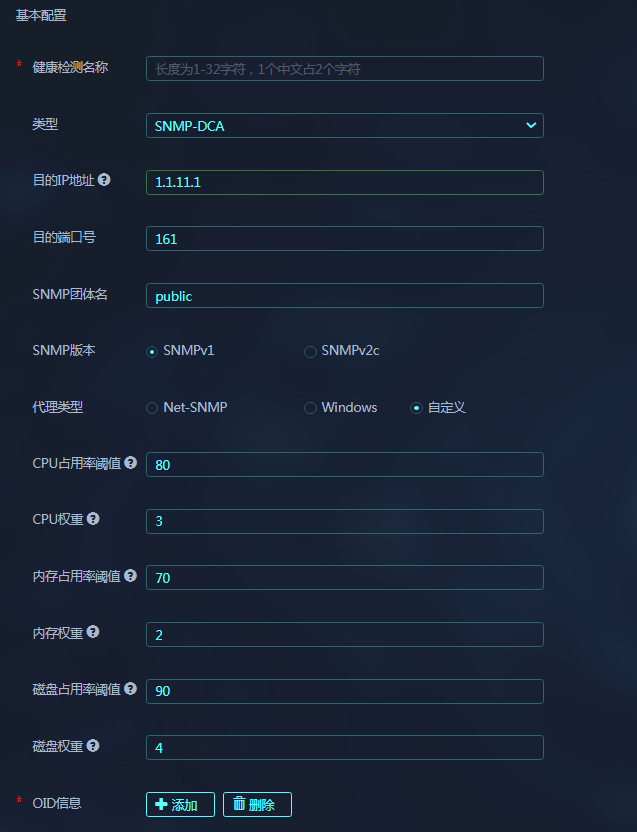Click help icon beside 内存权重
This screenshot has height=832, width=637.
[93, 632]
